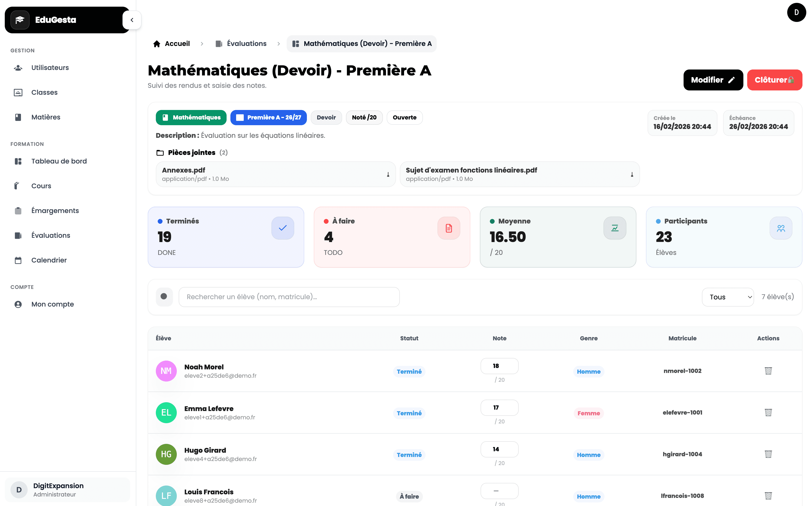Download Sujet d'examen fonctions linéaires.pdf
This screenshot has width=812, height=506.
[x=632, y=174]
